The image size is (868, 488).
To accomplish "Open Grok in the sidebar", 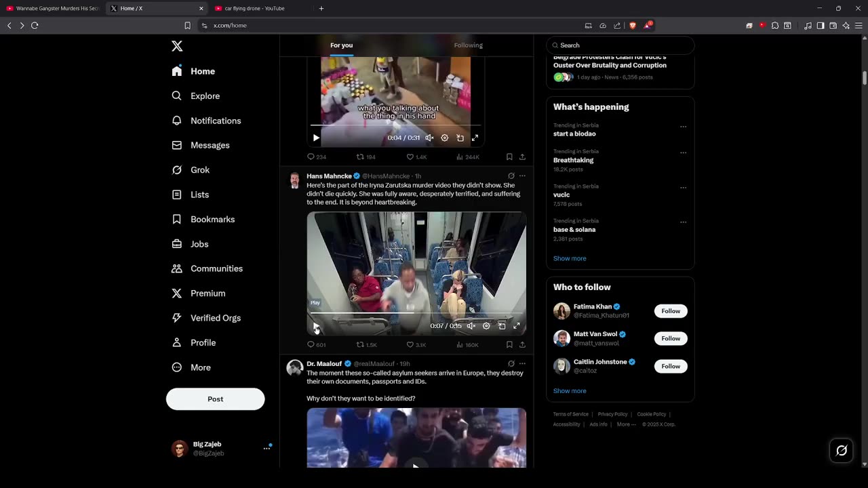I will point(190,170).
